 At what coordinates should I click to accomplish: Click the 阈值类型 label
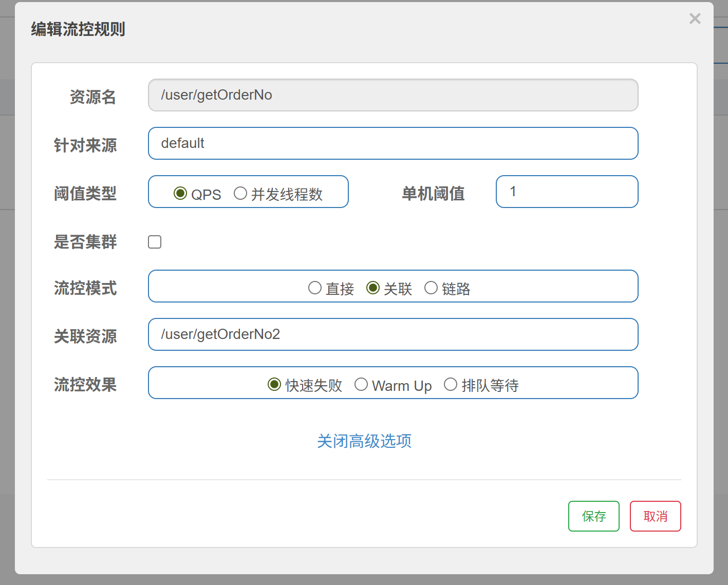(85, 194)
